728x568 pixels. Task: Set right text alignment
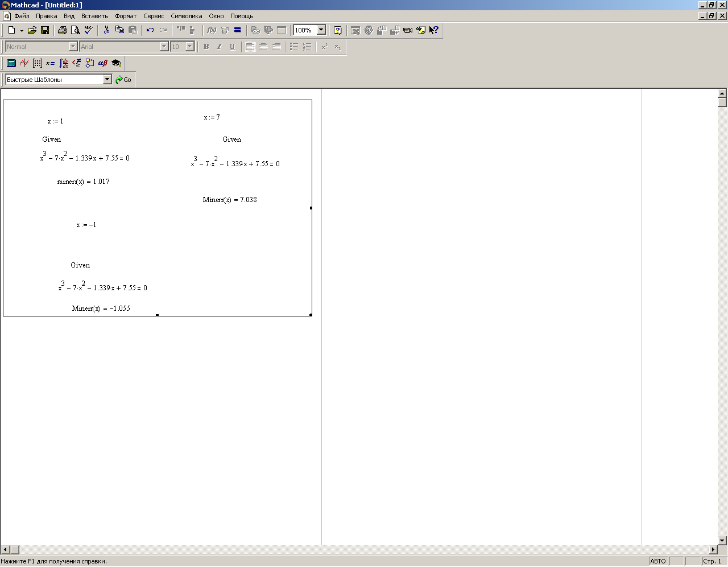click(276, 47)
